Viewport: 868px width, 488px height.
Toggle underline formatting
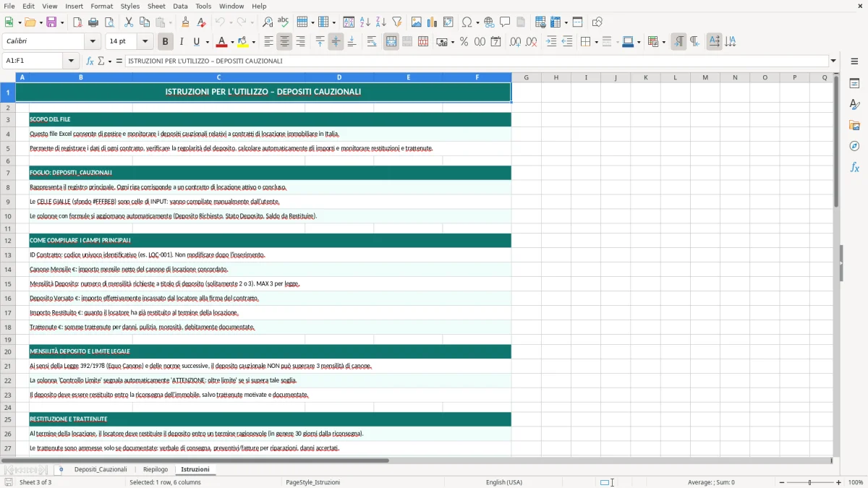196,42
